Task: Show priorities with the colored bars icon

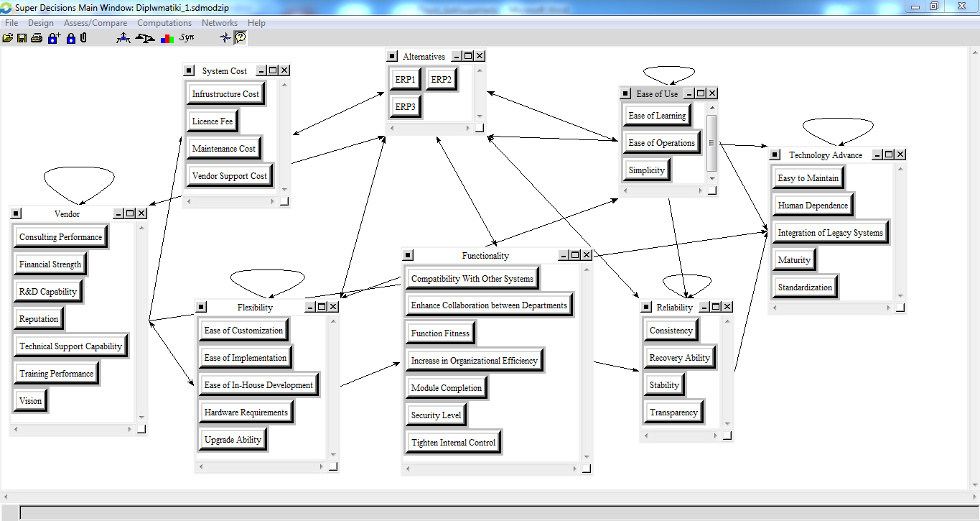Action: (167, 38)
